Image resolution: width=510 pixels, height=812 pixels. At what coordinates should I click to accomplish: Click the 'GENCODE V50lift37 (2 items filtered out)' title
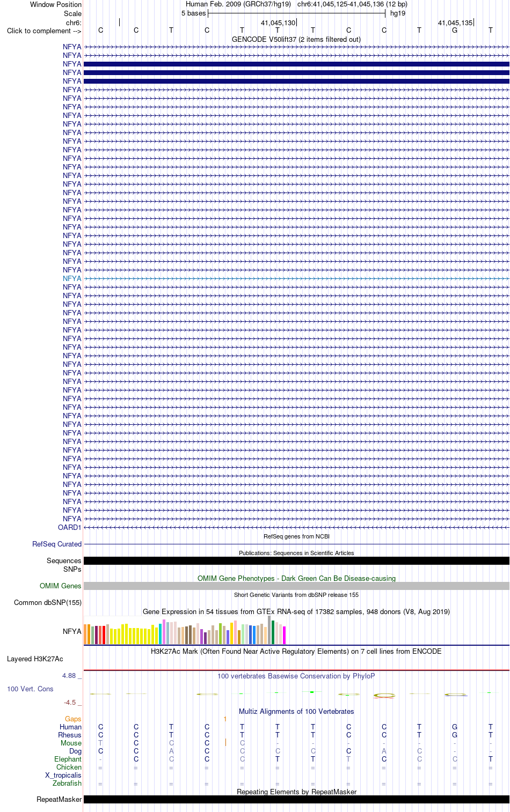coord(296,39)
